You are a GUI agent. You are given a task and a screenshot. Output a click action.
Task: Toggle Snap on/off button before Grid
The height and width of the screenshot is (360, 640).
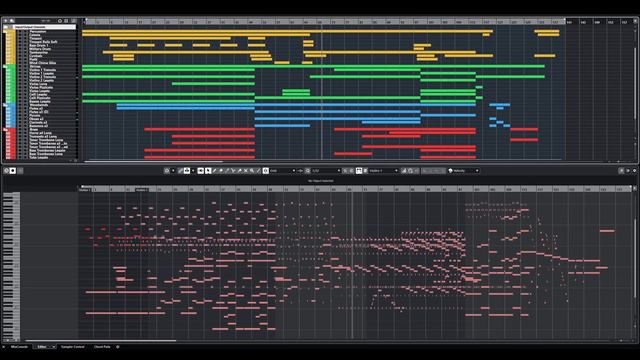[265, 171]
